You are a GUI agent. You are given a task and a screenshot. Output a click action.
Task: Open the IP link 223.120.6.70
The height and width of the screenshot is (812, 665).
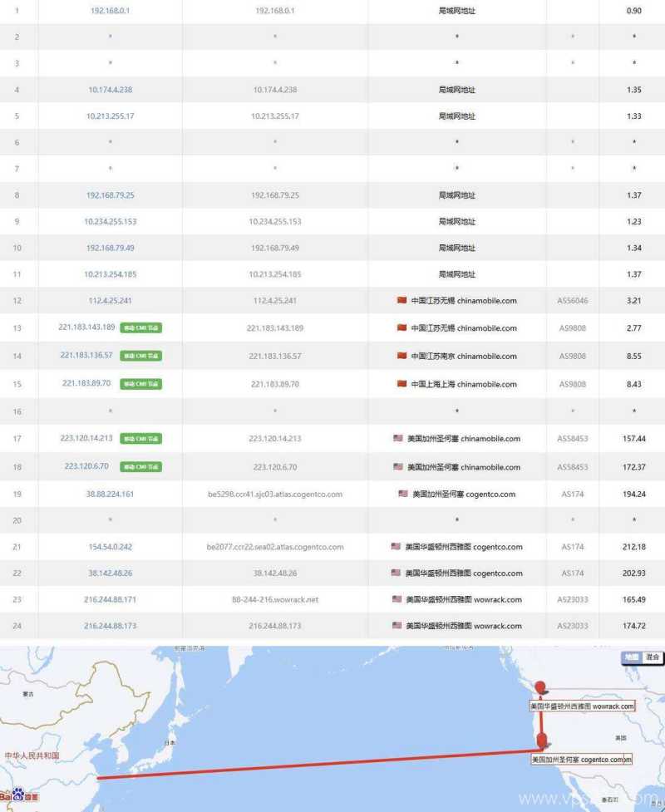click(x=86, y=465)
